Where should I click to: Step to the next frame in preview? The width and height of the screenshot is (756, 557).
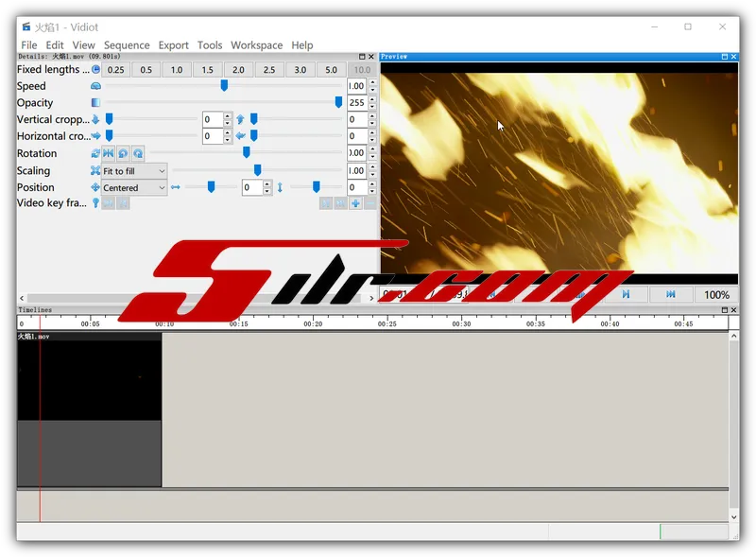[626, 294]
